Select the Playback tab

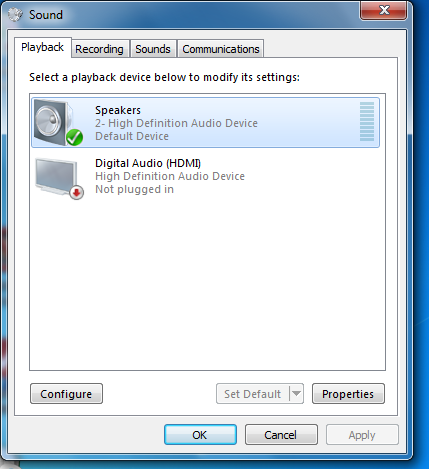click(42, 47)
